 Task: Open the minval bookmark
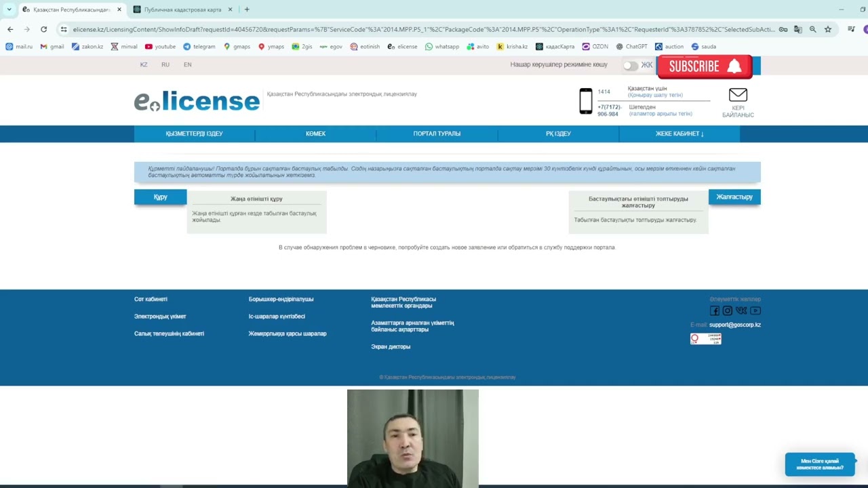coord(124,47)
